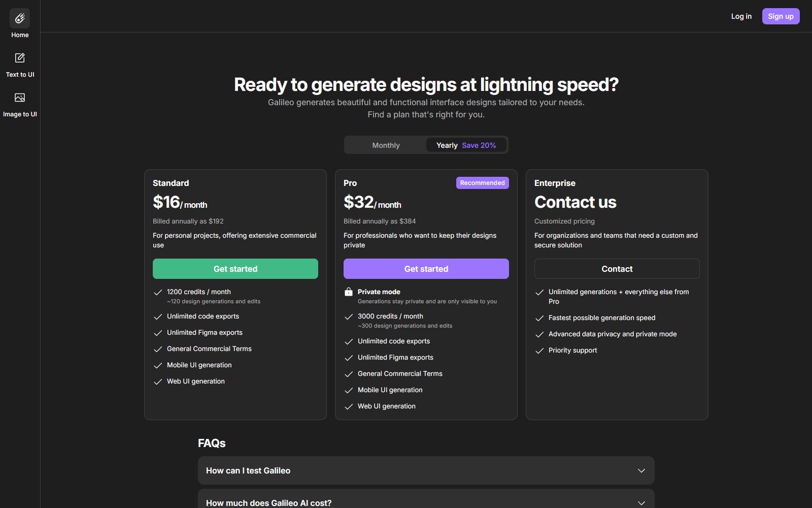Click the '$32/ month' price
Viewport: 812px width, 508px height.
pos(373,202)
